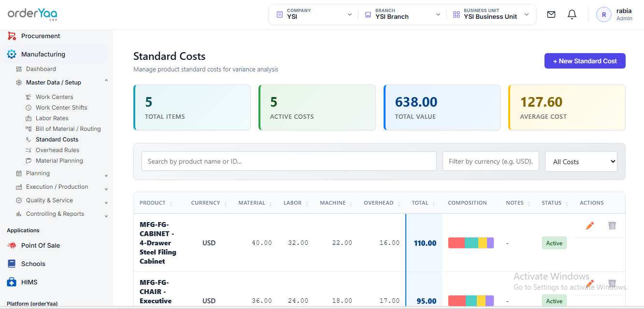Open Procurement in the sidebar
The image size is (644, 309).
[x=41, y=36]
